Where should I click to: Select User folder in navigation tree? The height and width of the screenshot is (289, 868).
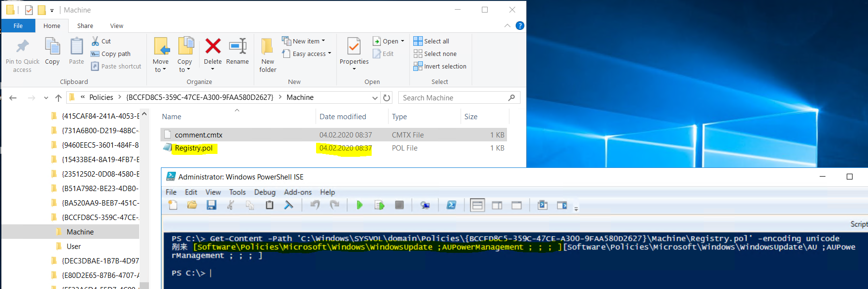pos(73,246)
